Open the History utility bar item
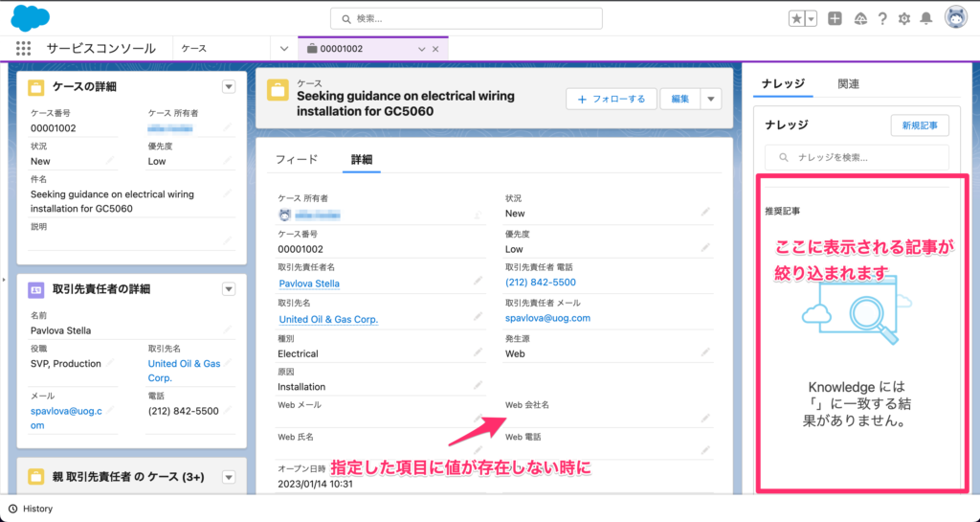The height and width of the screenshot is (522, 980). click(31, 509)
